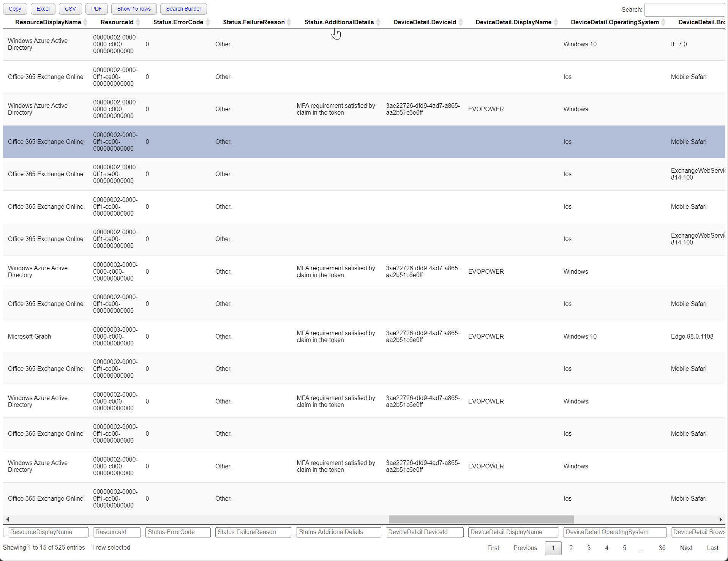728x561 pixels.
Task: Focus the top-right Search input field
Action: (684, 9)
